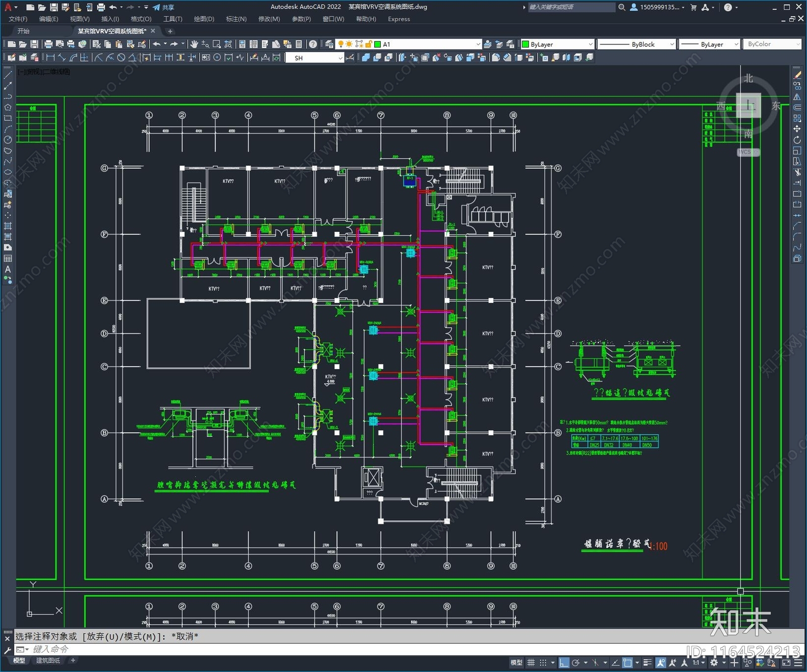Toggle ortho mode in status bar
This screenshot has height=672, width=807.
[564, 662]
